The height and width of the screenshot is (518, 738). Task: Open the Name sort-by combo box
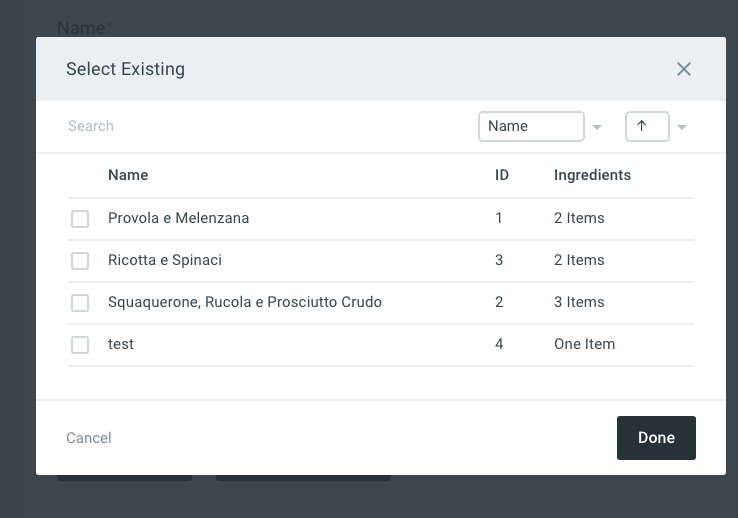(x=531, y=126)
